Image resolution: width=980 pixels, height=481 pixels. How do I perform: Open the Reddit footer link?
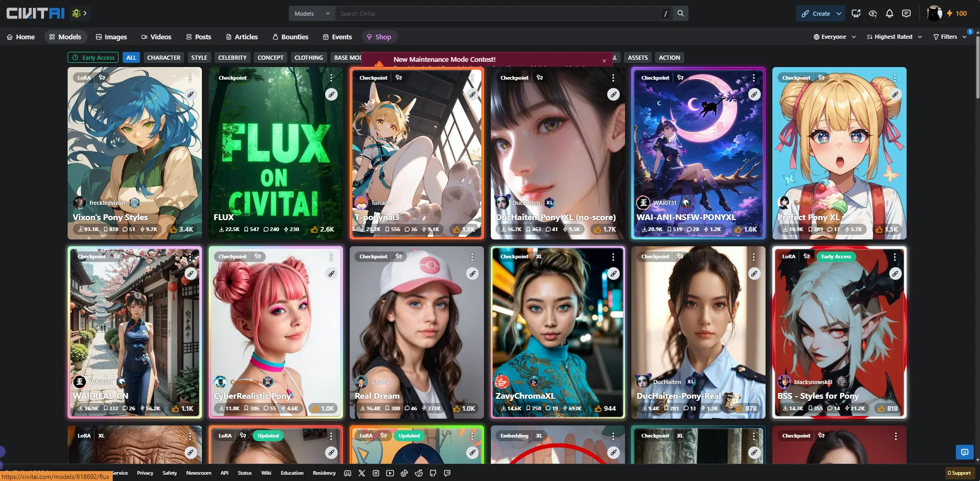coord(418,473)
